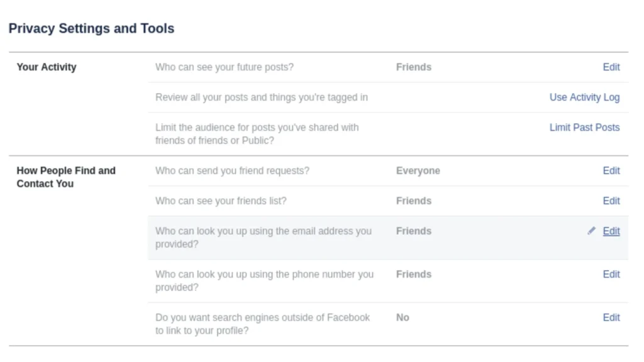Click the No value for search engines
Screen dimensions: 644x362
[x=402, y=317]
